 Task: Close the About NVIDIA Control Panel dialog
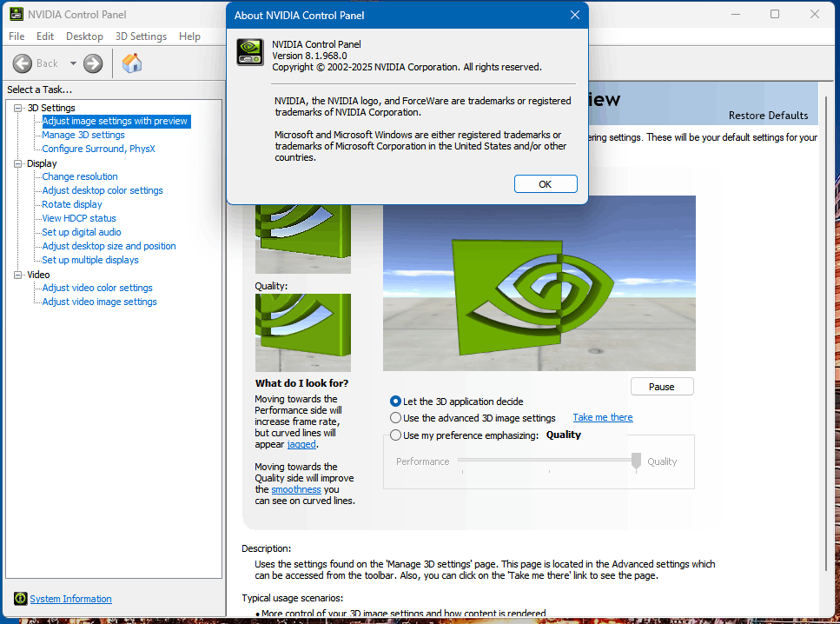click(x=575, y=15)
